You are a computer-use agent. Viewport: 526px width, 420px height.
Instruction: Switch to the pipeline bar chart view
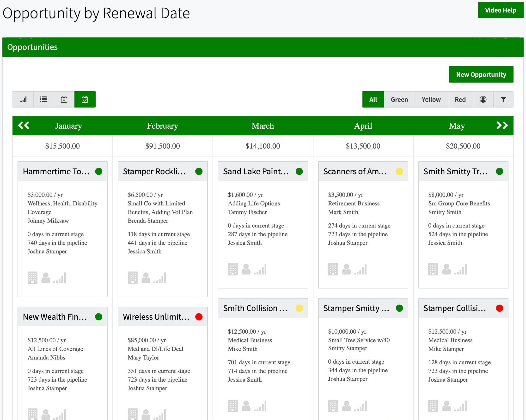23,99
